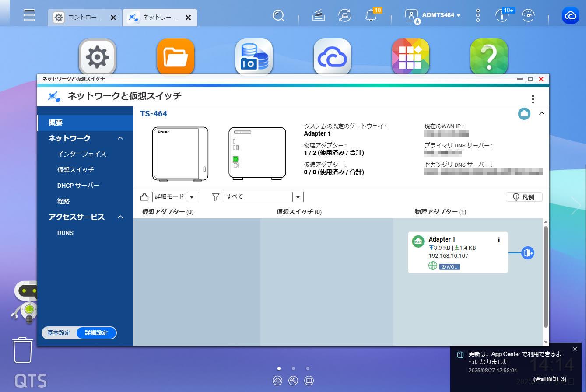Click the WOL badge on Adapter 1
This screenshot has height=392, width=586.
449,267
